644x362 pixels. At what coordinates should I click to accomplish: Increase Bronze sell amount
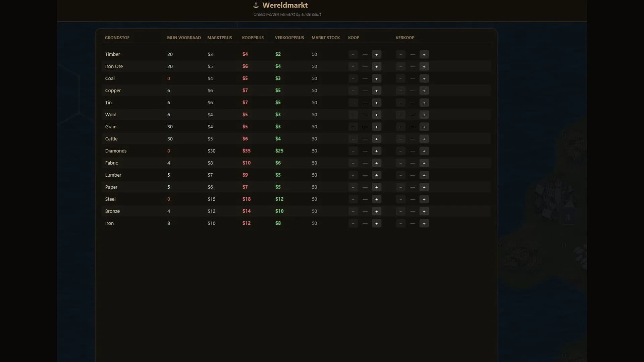point(424,211)
